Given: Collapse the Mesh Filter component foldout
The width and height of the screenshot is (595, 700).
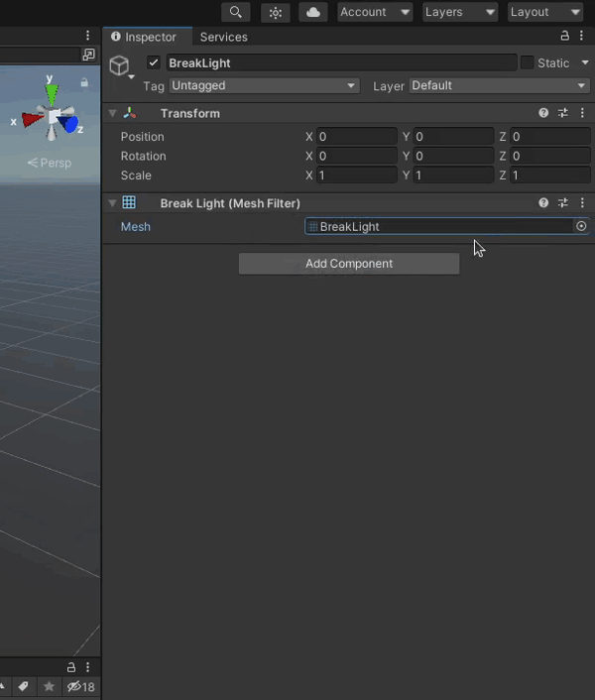Looking at the screenshot, I should 112,203.
